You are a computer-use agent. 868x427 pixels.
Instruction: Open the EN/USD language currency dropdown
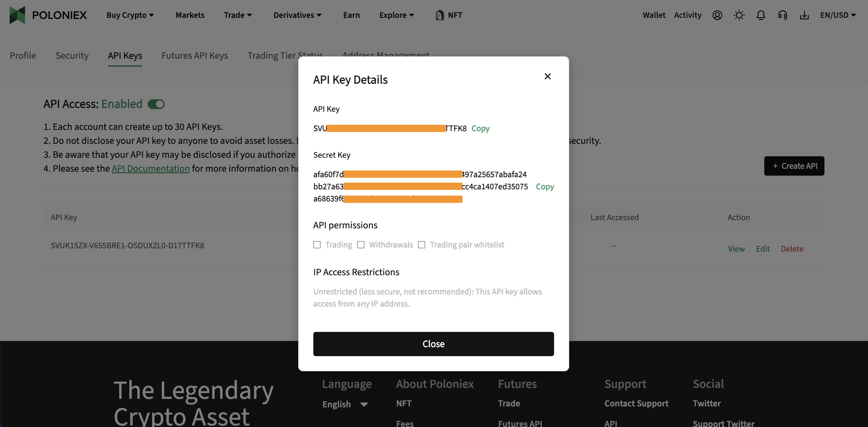click(x=837, y=15)
